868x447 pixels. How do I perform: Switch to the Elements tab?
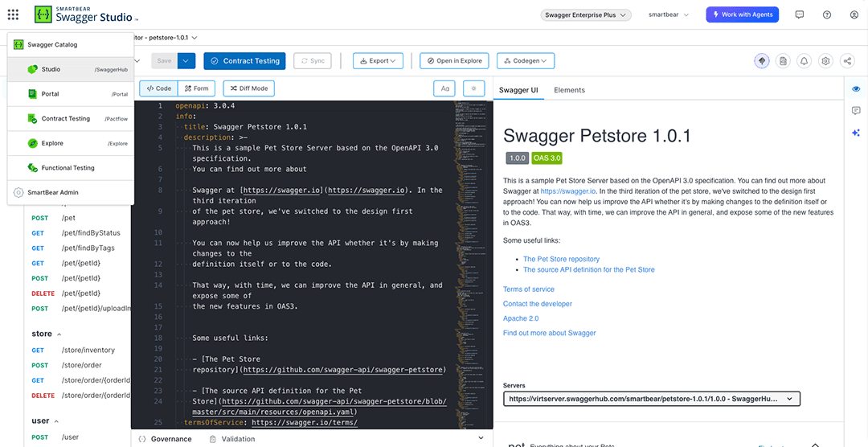point(569,90)
